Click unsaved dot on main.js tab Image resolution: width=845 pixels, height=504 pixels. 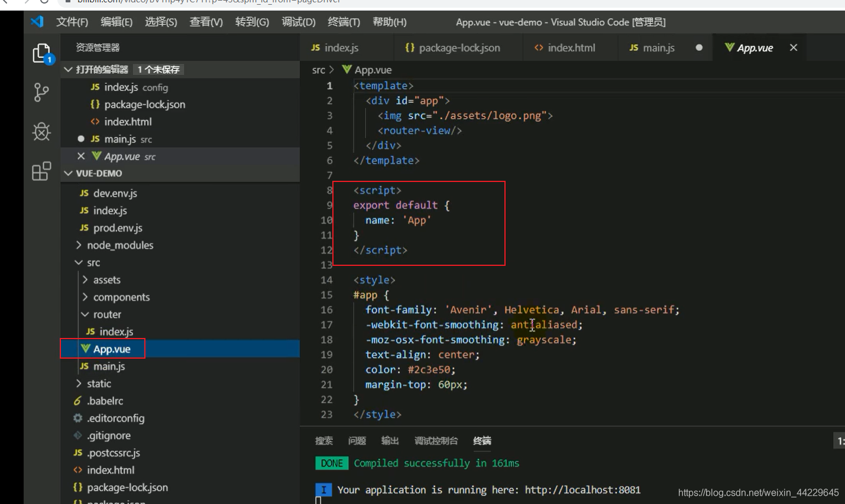699,47
